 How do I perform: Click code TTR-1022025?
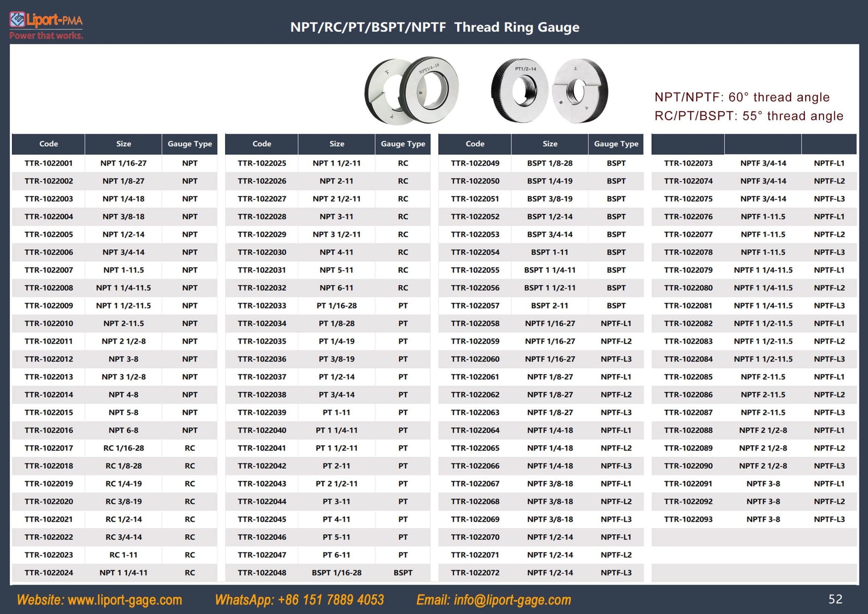point(262,163)
